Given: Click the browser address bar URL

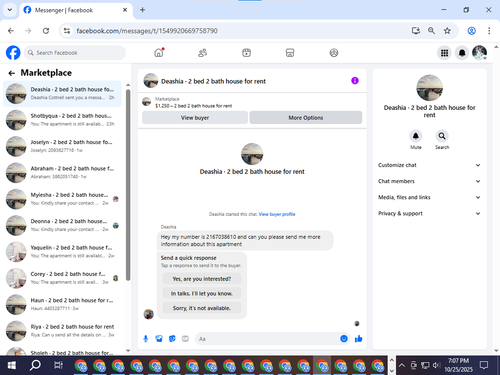Looking at the screenshot, I should point(147,31).
